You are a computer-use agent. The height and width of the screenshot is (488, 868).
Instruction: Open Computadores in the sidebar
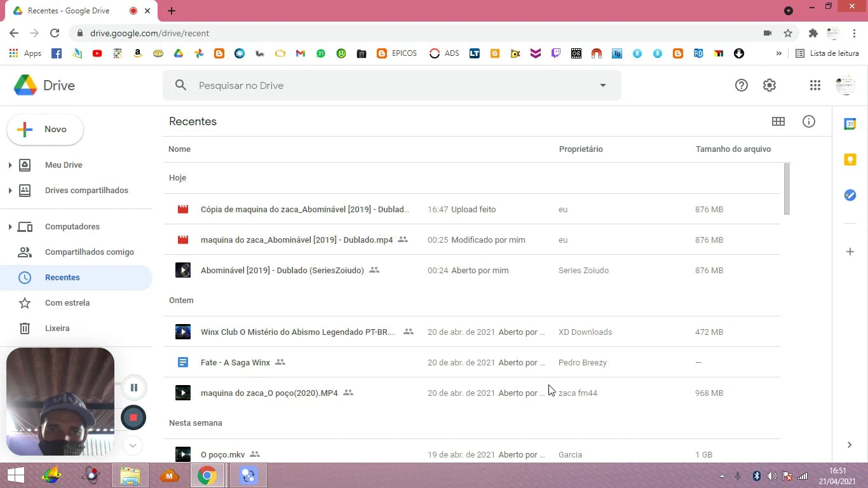point(72,227)
